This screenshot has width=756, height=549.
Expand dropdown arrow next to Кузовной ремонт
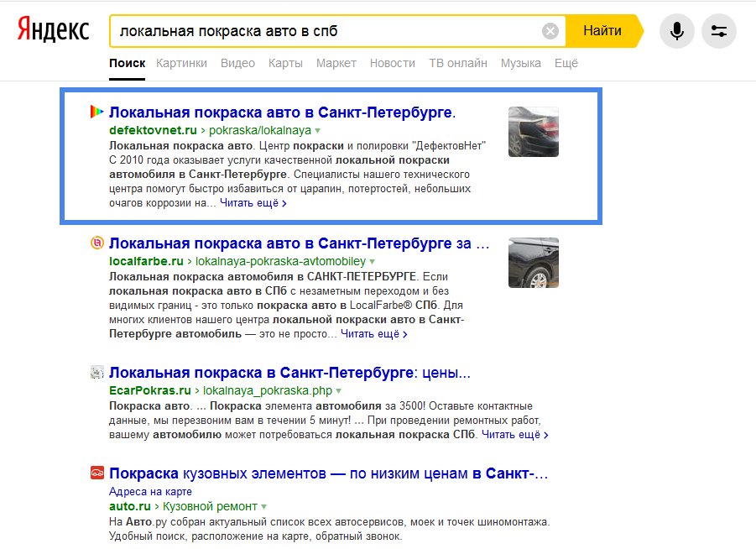[x=263, y=506]
